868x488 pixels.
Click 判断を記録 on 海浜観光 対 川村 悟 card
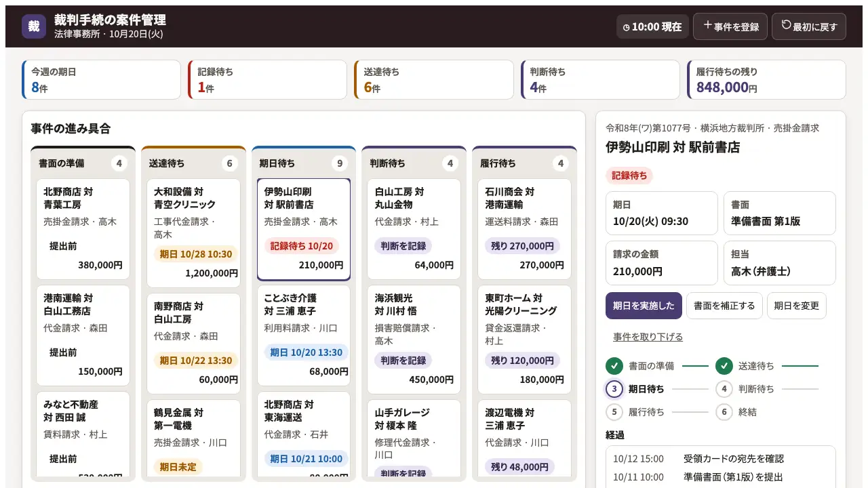(x=403, y=361)
